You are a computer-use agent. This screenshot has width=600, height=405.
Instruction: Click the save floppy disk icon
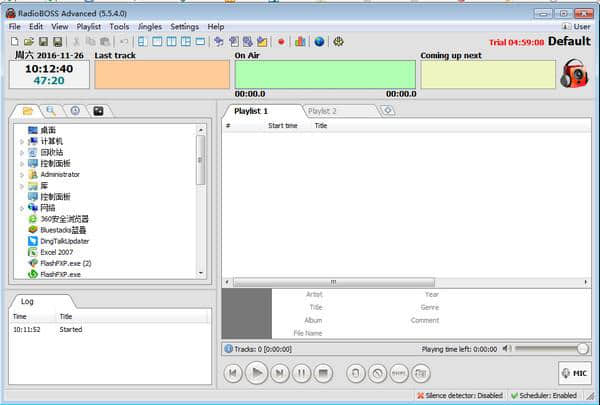43,42
